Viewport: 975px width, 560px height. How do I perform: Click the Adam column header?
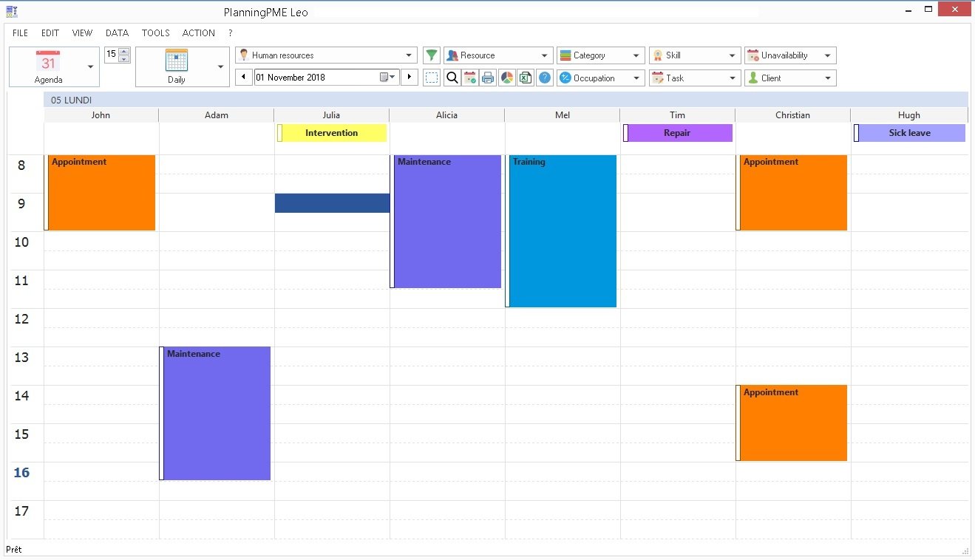tap(217, 115)
